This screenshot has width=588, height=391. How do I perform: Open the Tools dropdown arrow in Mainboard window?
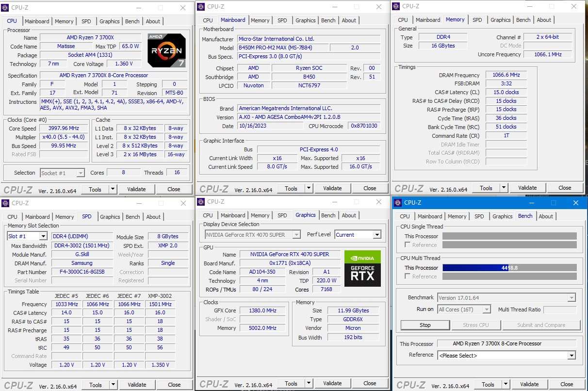coord(309,188)
